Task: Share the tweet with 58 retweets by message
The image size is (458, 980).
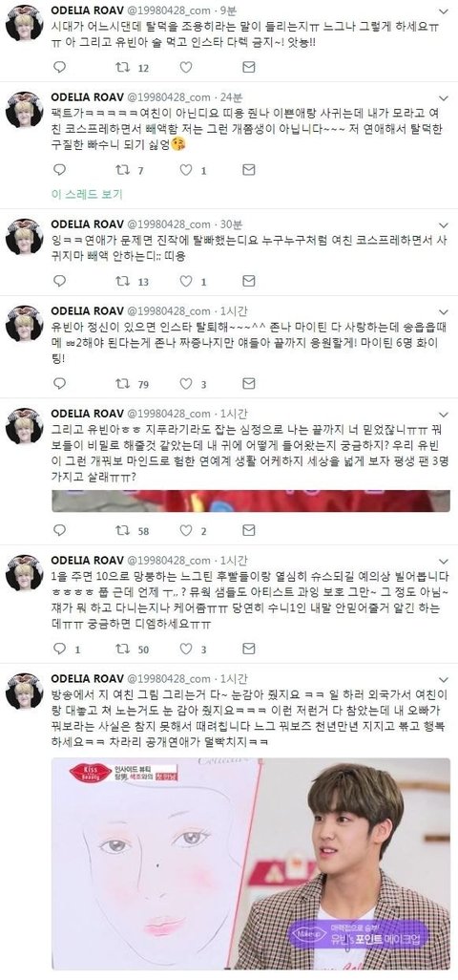Action: coord(249,531)
